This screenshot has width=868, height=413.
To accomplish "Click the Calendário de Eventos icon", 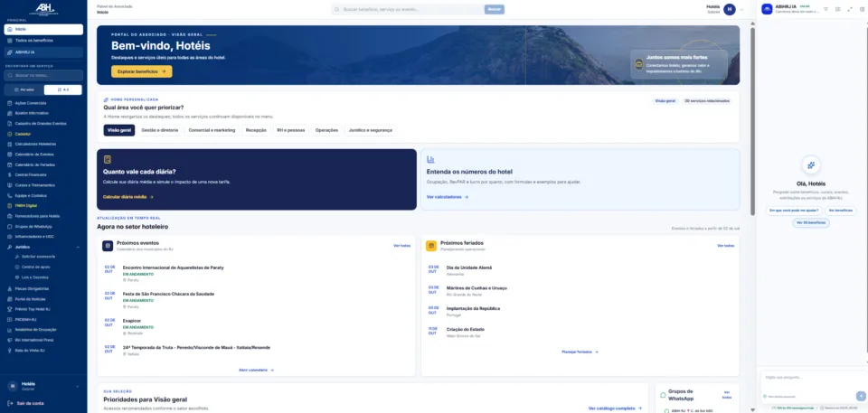I will tap(10, 155).
